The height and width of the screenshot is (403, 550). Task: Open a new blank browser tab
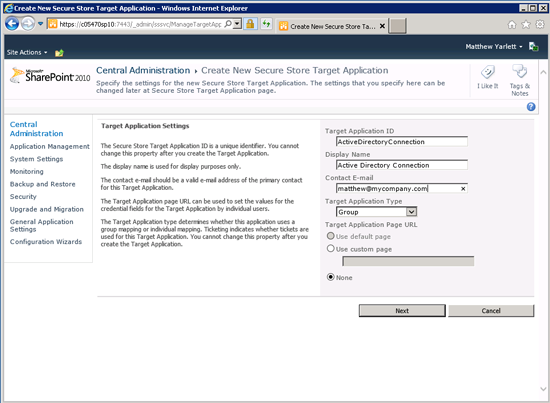pos(398,26)
